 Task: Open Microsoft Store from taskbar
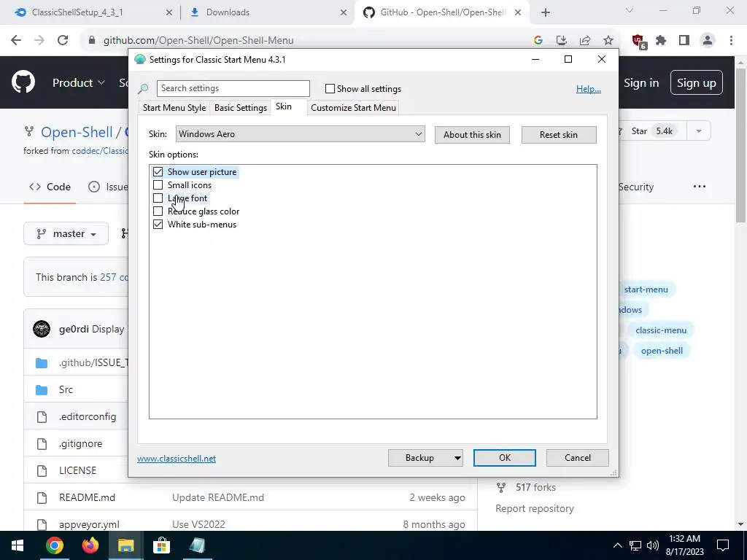click(161, 545)
